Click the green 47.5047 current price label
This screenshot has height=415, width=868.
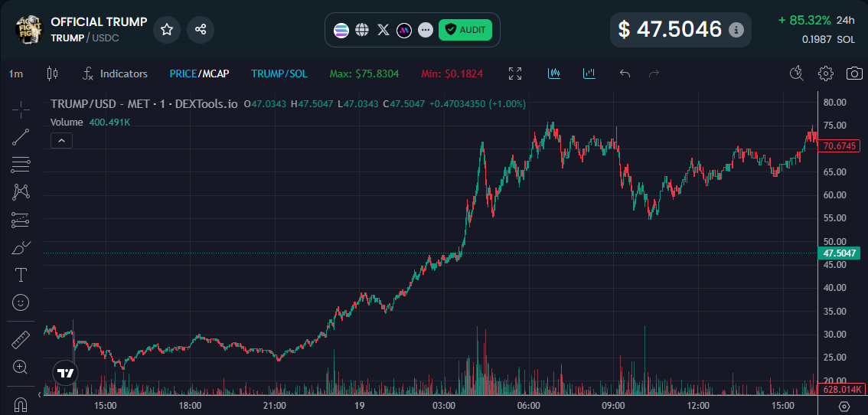click(x=839, y=253)
